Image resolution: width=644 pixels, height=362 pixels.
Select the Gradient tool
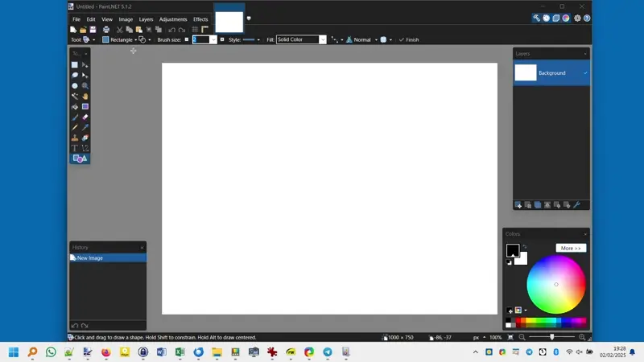85,107
